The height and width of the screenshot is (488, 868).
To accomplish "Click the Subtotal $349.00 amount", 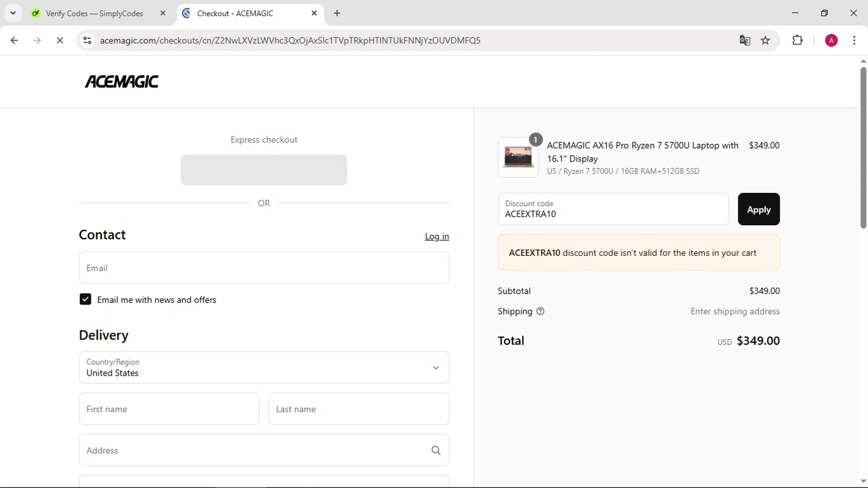I will (764, 291).
